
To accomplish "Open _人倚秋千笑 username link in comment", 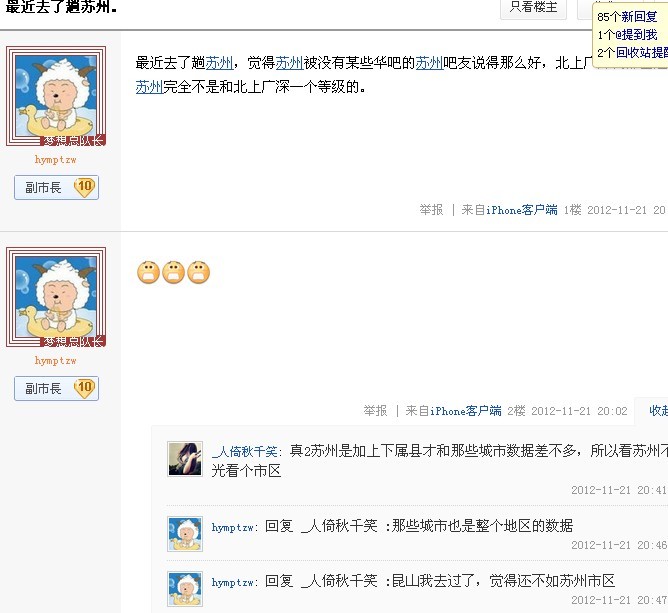I will click(x=245, y=451).
